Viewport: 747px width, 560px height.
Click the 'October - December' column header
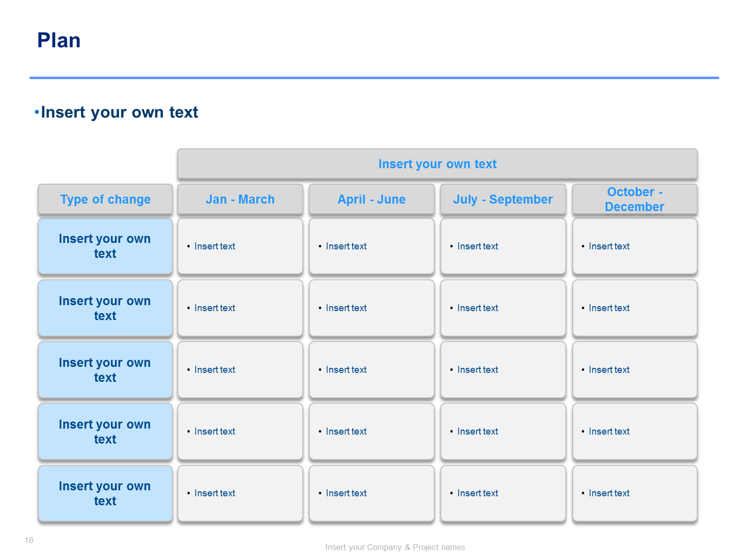(635, 199)
